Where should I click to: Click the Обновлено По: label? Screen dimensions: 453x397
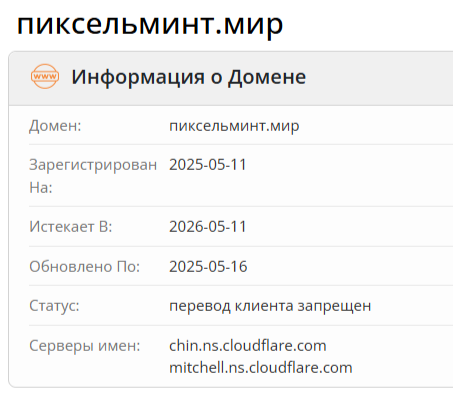click(x=85, y=267)
